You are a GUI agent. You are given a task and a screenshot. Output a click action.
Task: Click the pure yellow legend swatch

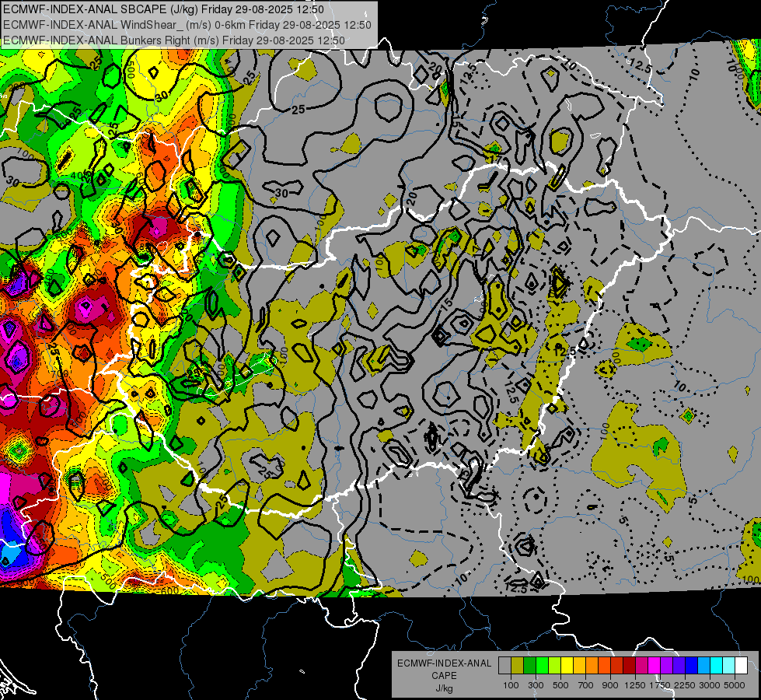click(x=567, y=666)
